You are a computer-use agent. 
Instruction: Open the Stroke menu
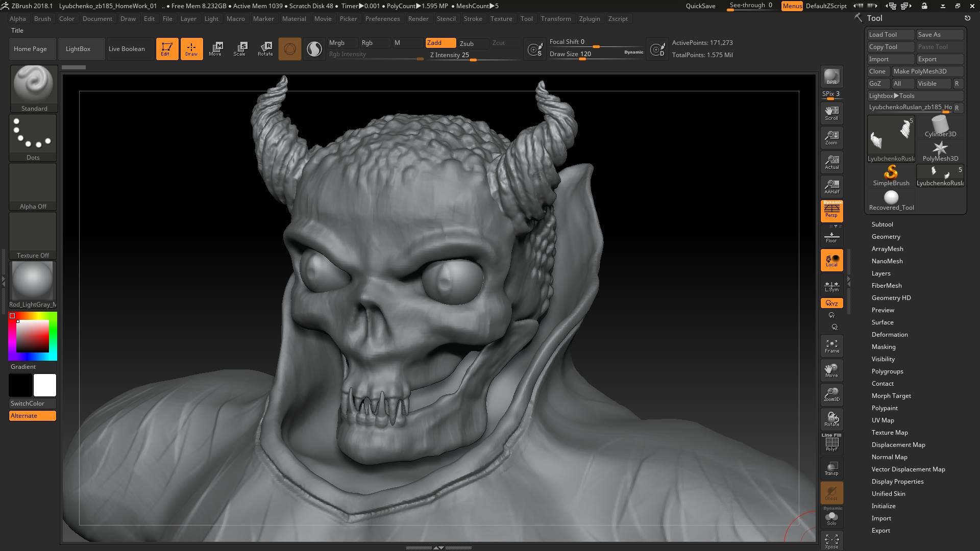click(x=473, y=19)
